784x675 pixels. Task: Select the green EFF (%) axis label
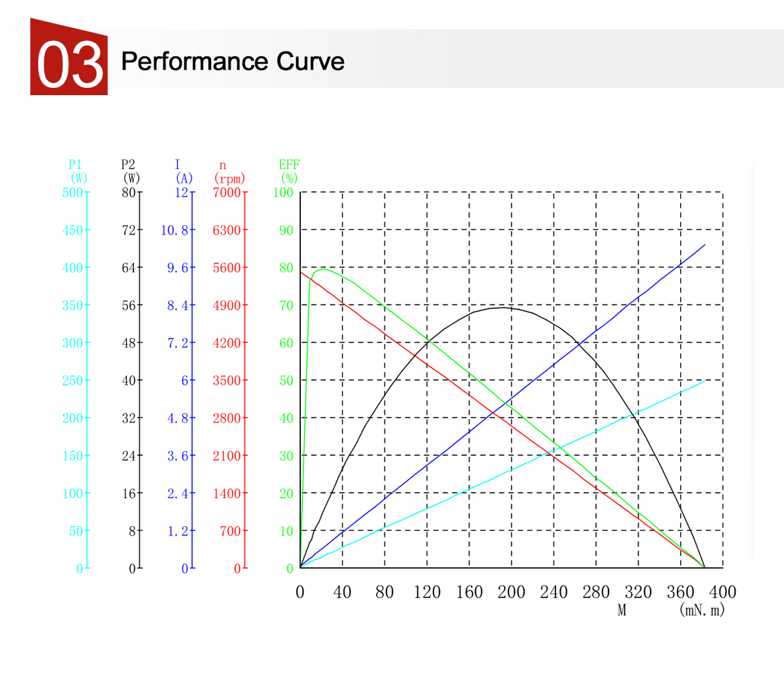[x=289, y=172]
